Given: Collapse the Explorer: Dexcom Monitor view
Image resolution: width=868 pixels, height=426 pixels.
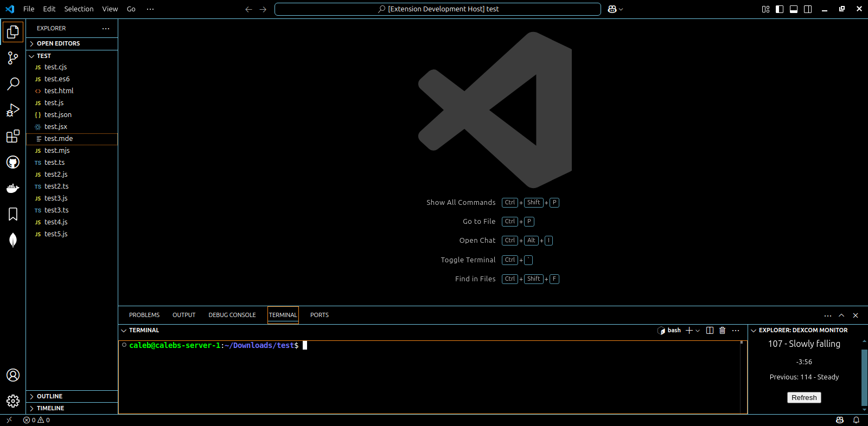Looking at the screenshot, I should 799,331.
